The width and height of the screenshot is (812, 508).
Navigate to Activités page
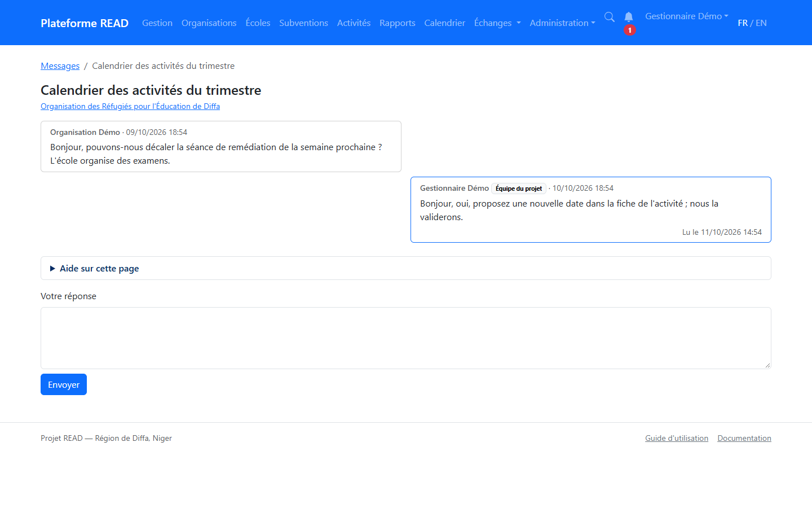[x=354, y=23]
